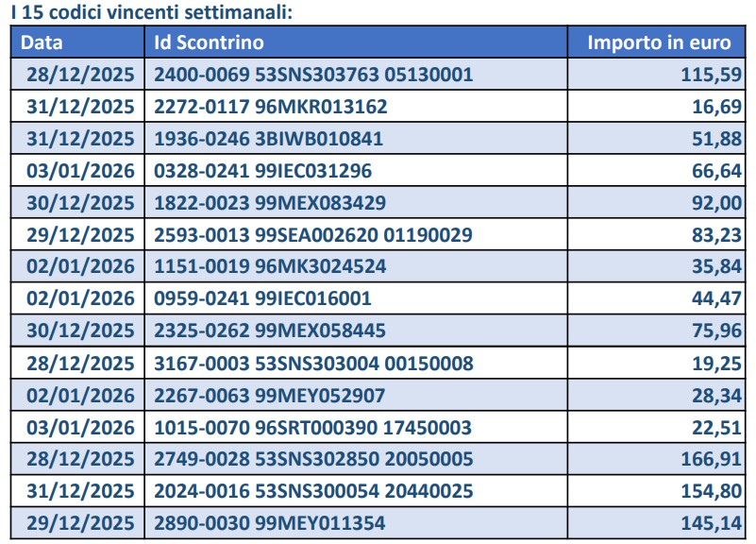The image size is (756, 544).
Task: Select the title text about 15 codici vincenti
Action: [x=133, y=11]
